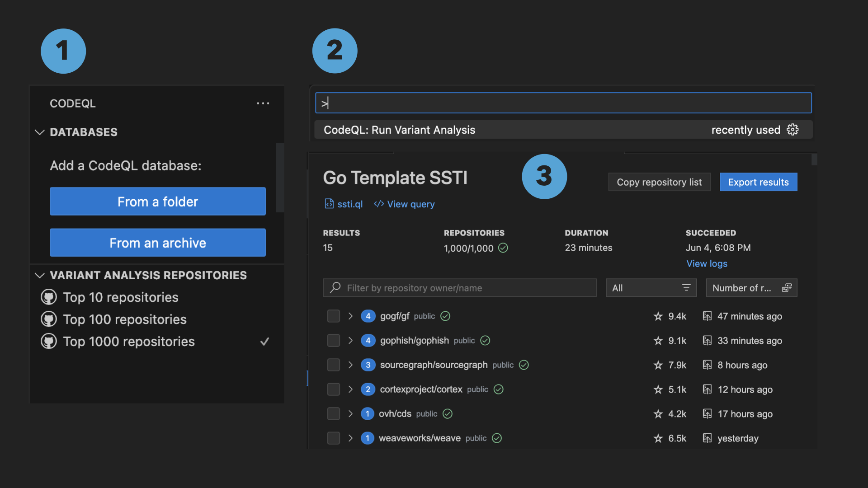
Task: Expand gogf/gf results row
Action: (x=350, y=316)
